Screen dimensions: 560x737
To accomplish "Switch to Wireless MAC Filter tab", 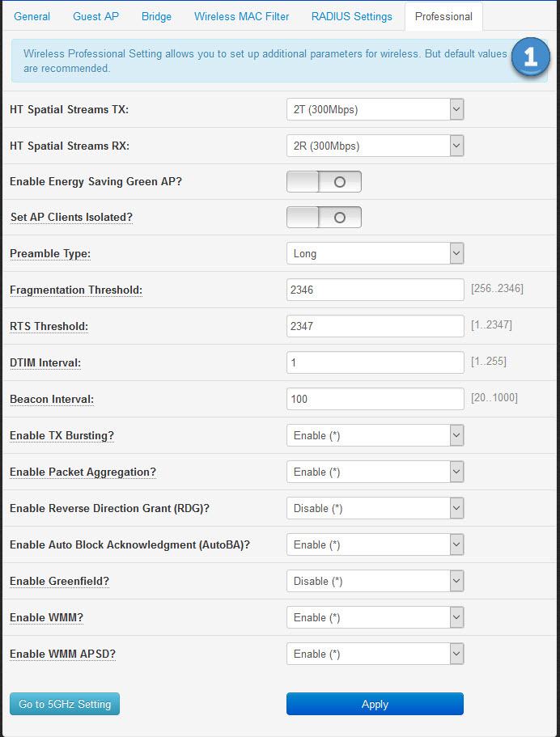I will [242, 16].
